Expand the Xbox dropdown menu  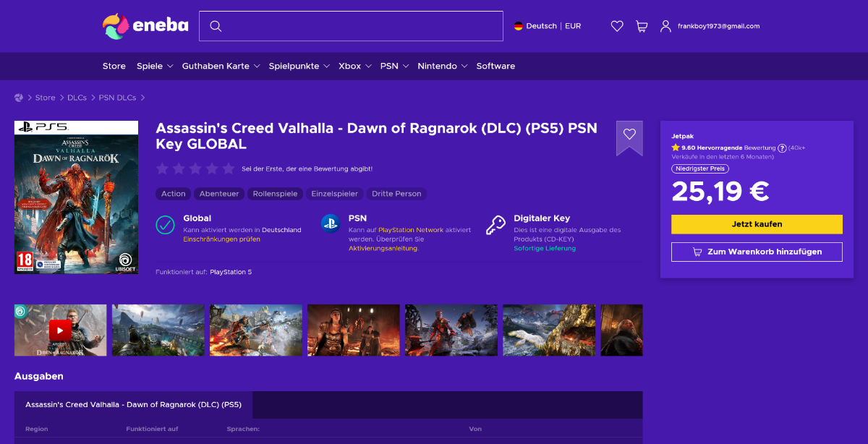pos(355,66)
